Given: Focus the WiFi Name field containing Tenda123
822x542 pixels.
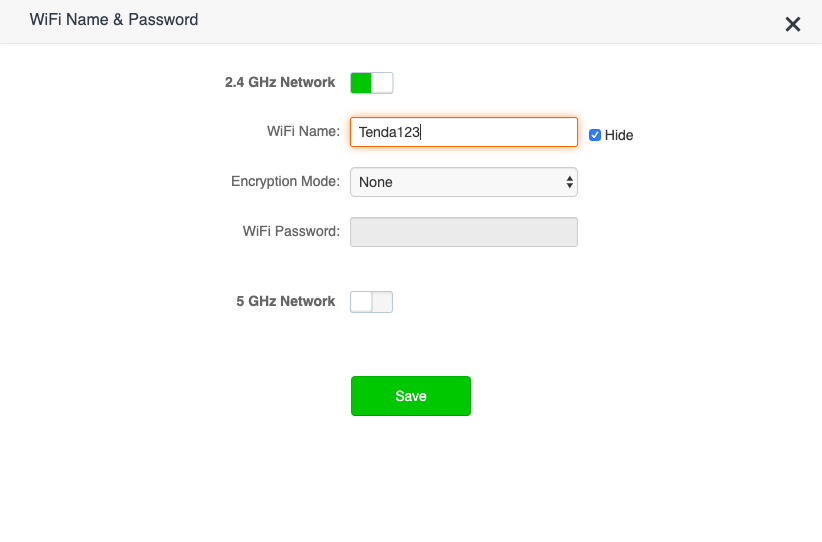Looking at the screenshot, I should (464, 132).
